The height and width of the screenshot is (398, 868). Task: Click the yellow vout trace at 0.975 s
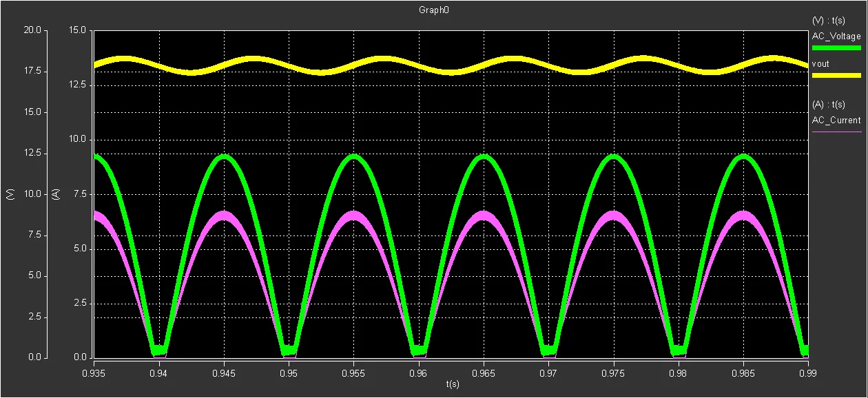(x=613, y=65)
